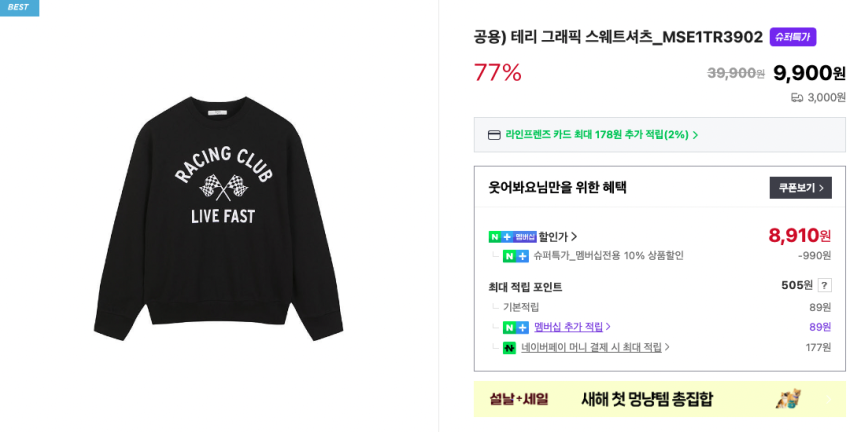Click the pet illustration on the 멍냥템 banner
The width and height of the screenshot is (850, 432).
[788, 398]
